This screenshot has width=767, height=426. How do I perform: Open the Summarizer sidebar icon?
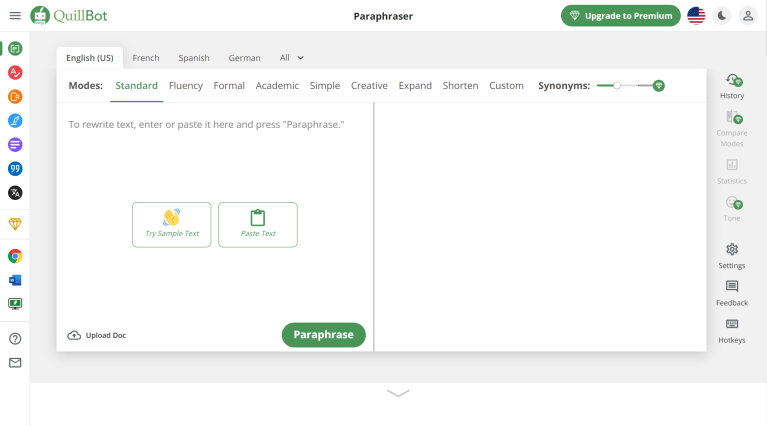pos(15,144)
